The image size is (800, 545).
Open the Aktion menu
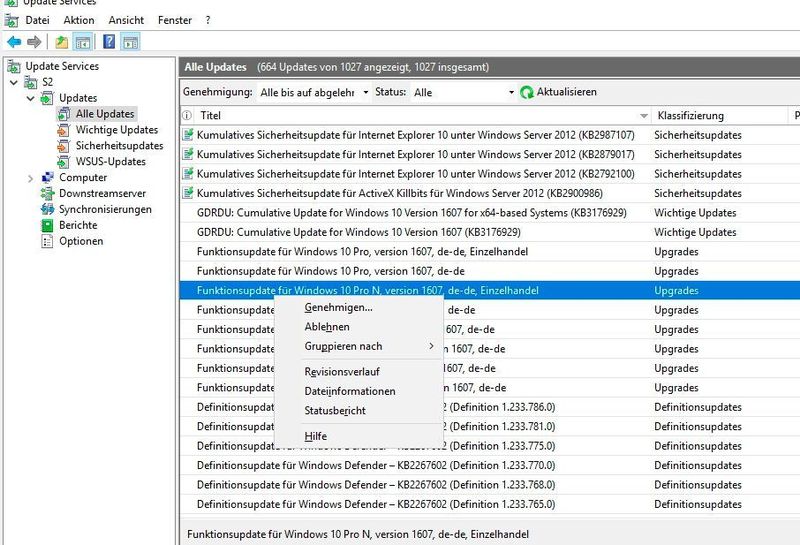(x=79, y=20)
